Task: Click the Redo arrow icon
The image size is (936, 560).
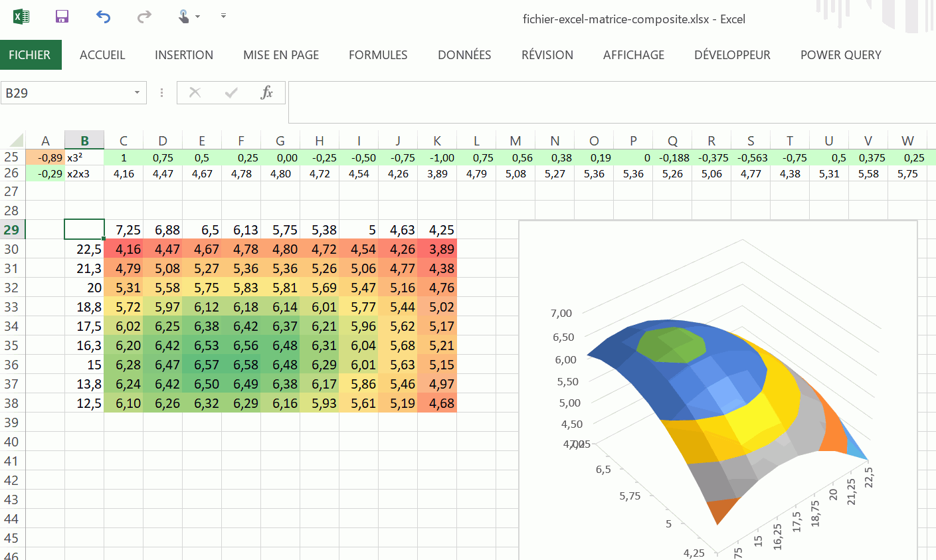Action: [144, 17]
